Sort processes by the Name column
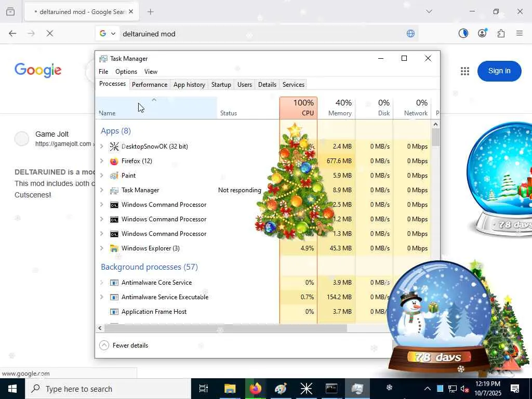 (x=156, y=108)
